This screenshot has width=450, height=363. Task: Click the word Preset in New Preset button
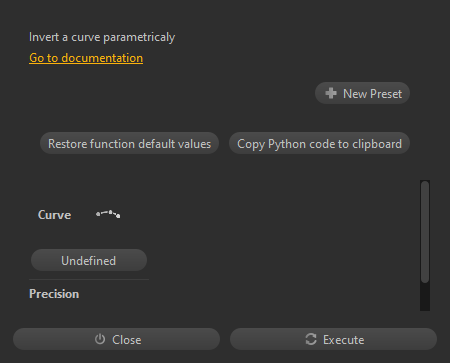pyautogui.click(x=386, y=94)
